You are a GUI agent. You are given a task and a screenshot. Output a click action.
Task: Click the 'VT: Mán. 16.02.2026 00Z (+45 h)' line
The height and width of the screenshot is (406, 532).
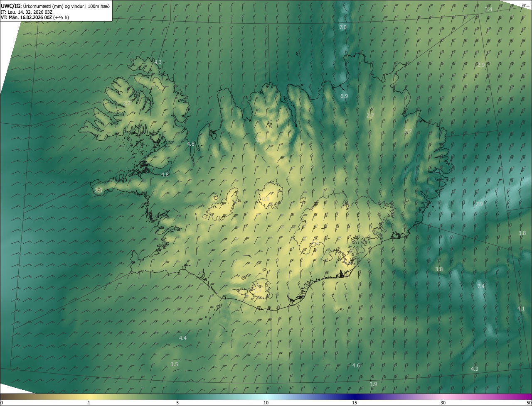click(x=35, y=17)
